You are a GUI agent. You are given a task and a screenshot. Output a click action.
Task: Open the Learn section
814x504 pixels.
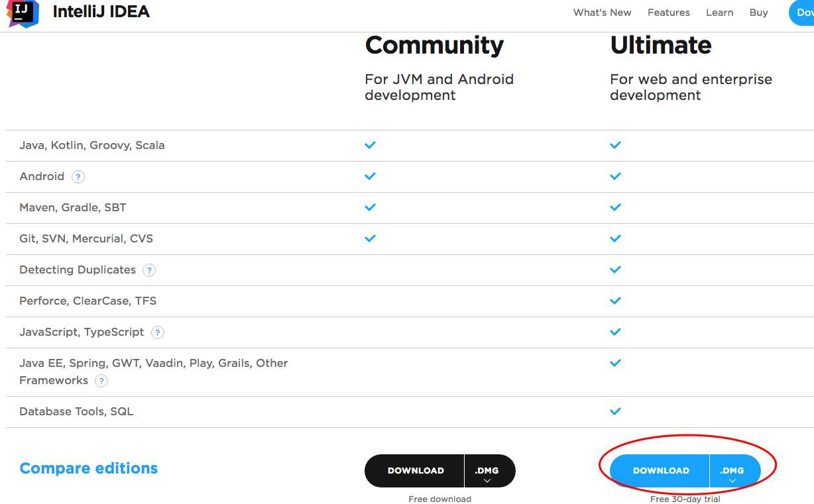pyautogui.click(x=719, y=13)
